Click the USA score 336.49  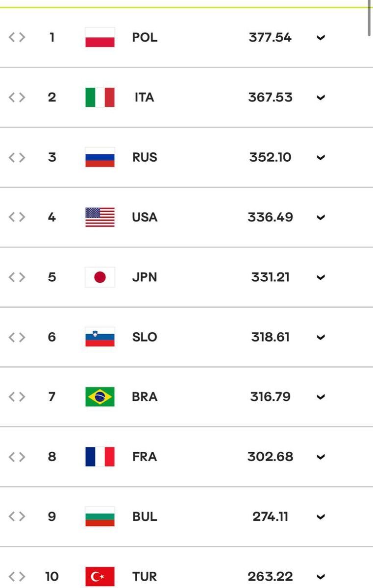point(270,217)
